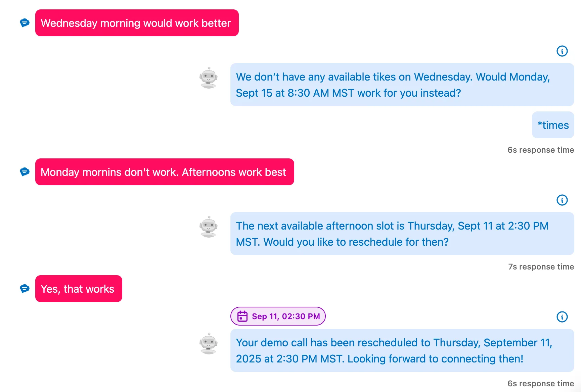Screen dimensions: 581x392
Task: Click the bot reply about Sept 15 at 8:30 AM
Action: coord(402,85)
